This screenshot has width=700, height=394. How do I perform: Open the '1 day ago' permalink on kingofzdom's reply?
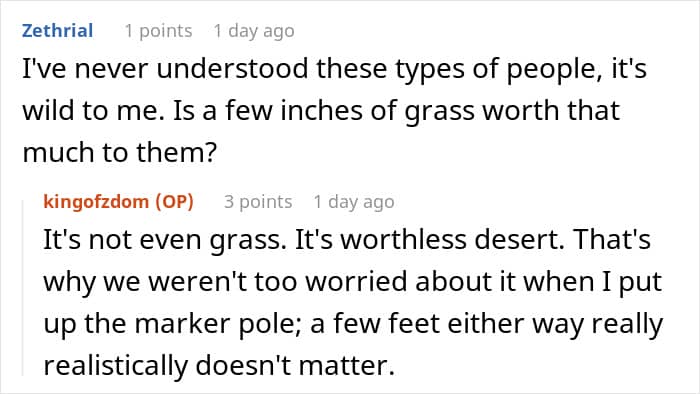(354, 202)
